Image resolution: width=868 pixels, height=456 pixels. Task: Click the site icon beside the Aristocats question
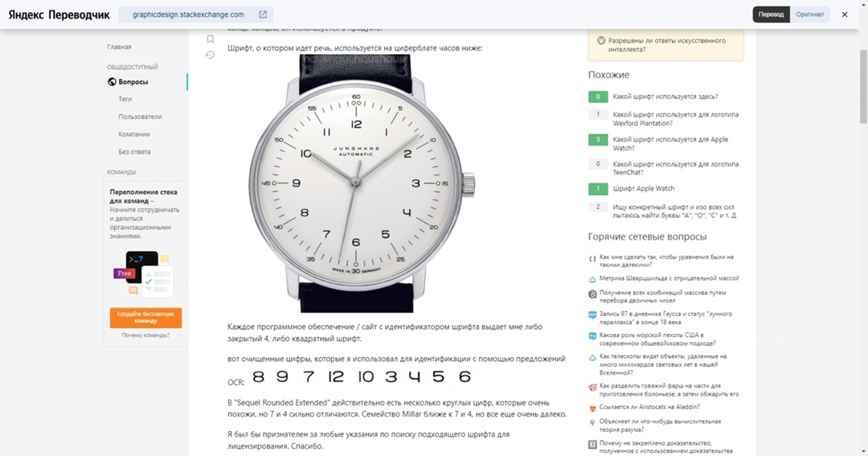(x=592, y=408)
